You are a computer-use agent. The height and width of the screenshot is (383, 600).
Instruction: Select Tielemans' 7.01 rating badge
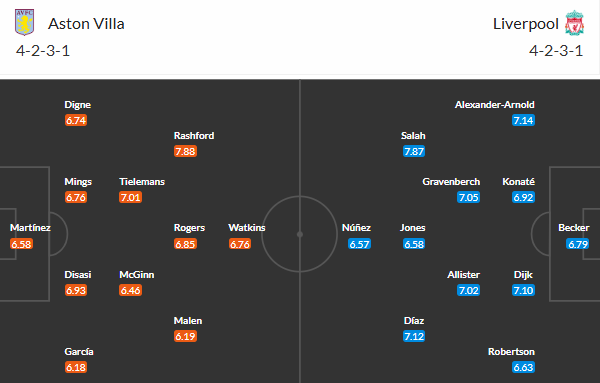coord(130,197)
